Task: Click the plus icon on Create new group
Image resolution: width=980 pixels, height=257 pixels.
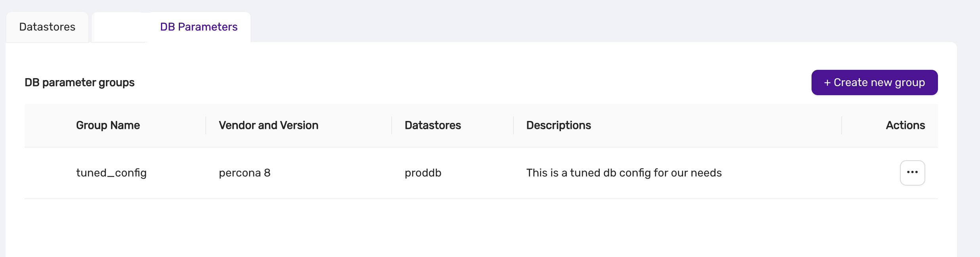Action: coord(829,82)
